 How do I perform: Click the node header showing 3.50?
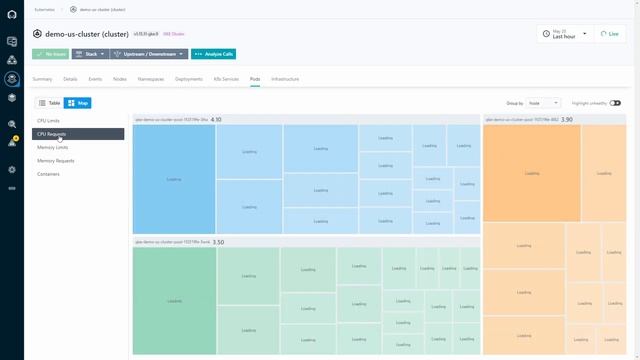pyautogui.click(x=306, y=242)
